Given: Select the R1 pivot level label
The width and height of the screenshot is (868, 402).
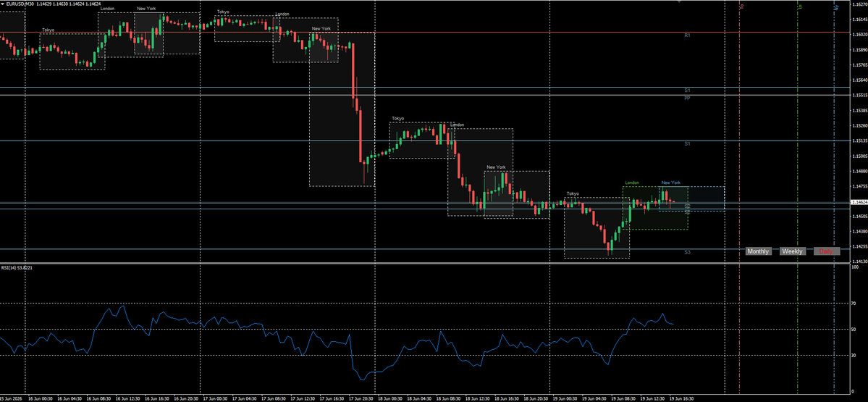Looking at the screenshot, I should (687, 35).
